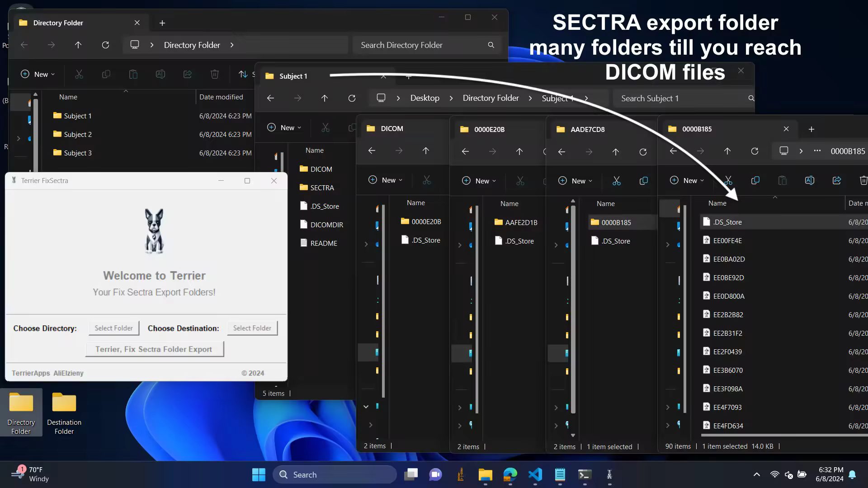Select the EE00FE4E DICOM file

pyautogui.click(x=727, y=240)
